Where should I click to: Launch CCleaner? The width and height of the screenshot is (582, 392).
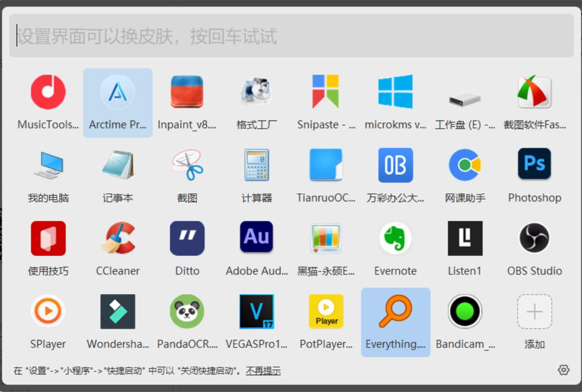[117, 245]
